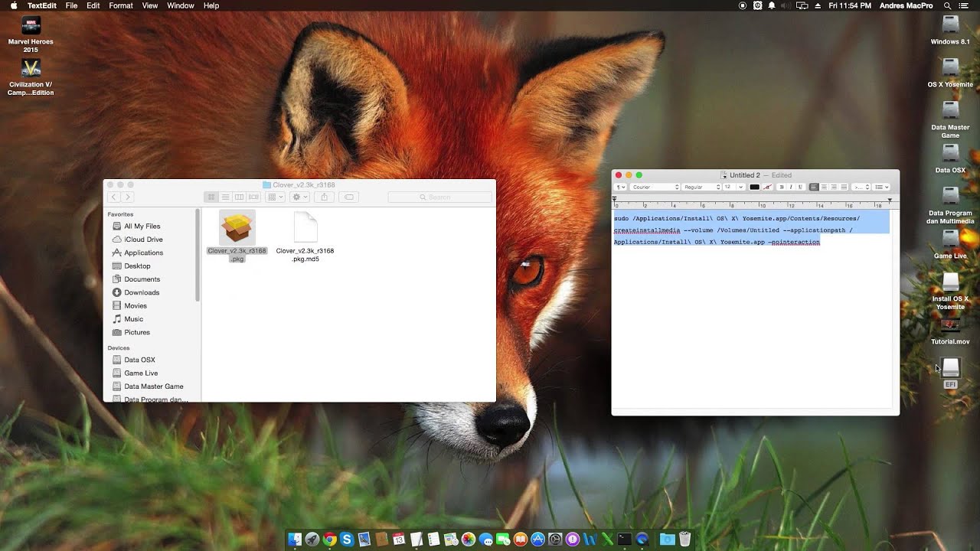Open Finder arrange-by dropdown

tap(275, 197)
